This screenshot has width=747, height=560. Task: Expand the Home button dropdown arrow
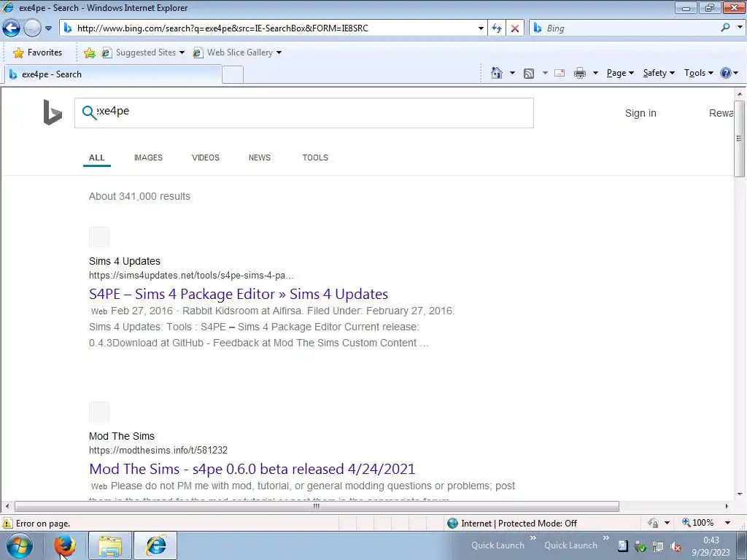512,73
